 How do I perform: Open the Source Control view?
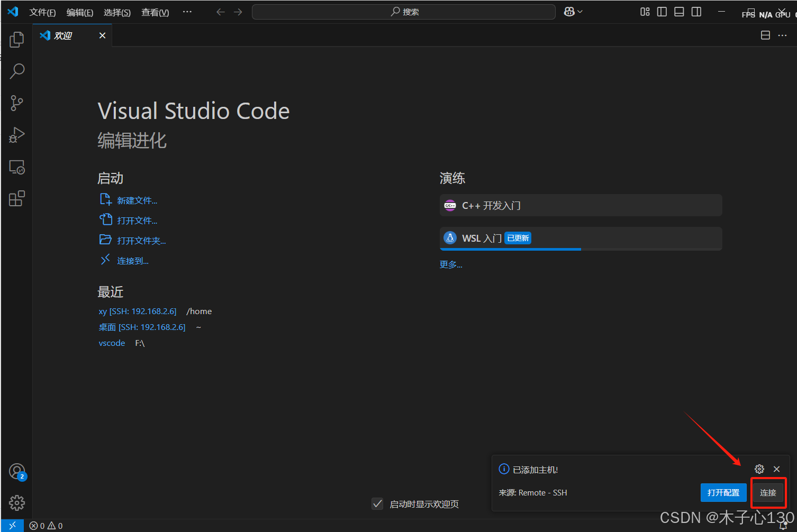17,103
